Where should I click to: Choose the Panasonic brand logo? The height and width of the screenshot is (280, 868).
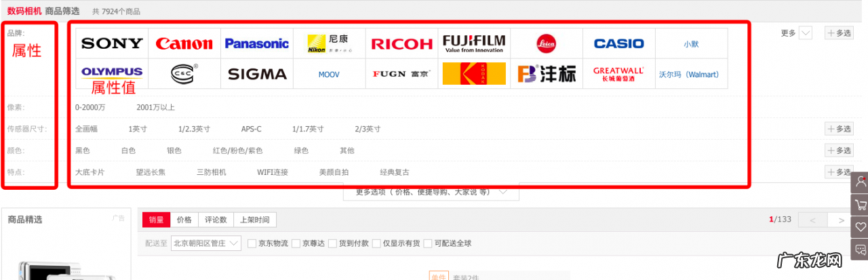(257, 43)
